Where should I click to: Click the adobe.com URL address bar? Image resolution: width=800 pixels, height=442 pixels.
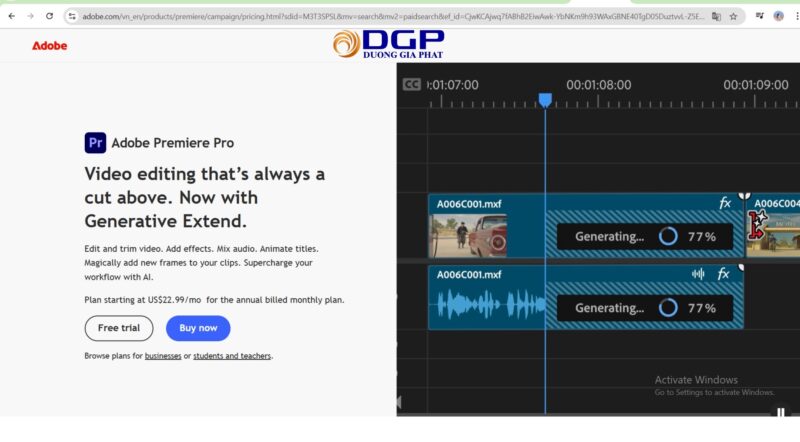coord(393,16)
